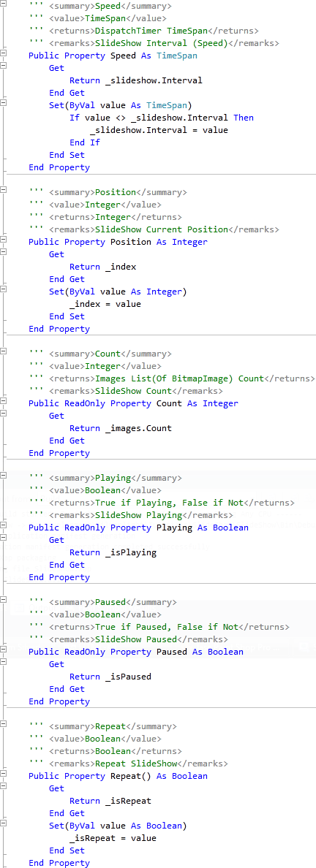This screenshot has width=316, height=868.
Task: Collapse the Position summary comment block
Action: (x=3, y=189)
